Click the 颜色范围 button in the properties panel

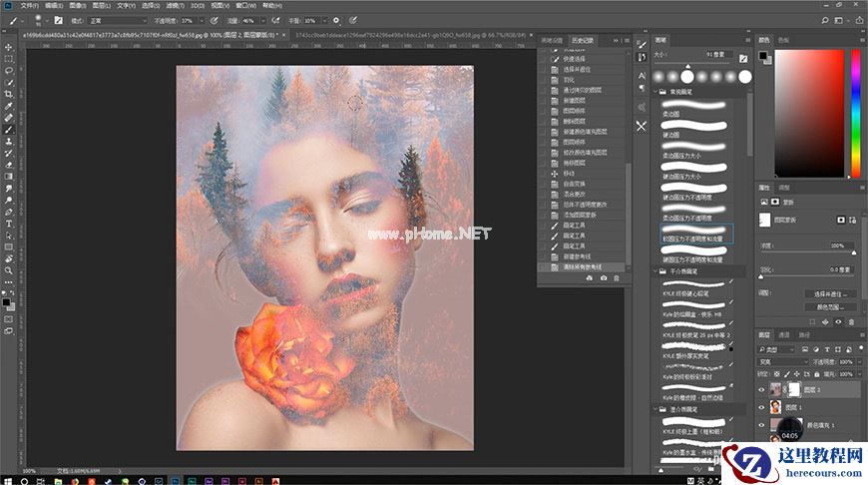tap(830, 306)
